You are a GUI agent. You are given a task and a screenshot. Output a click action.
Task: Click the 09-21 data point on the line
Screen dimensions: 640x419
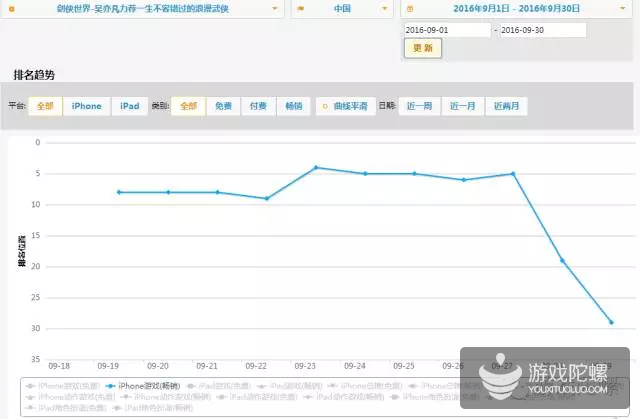pos(218,192)
